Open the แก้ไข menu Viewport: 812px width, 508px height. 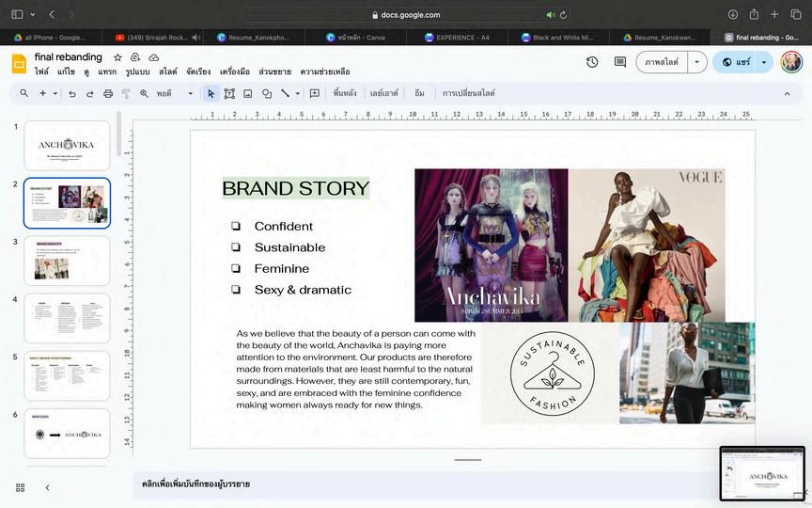[x=66, y=71]
